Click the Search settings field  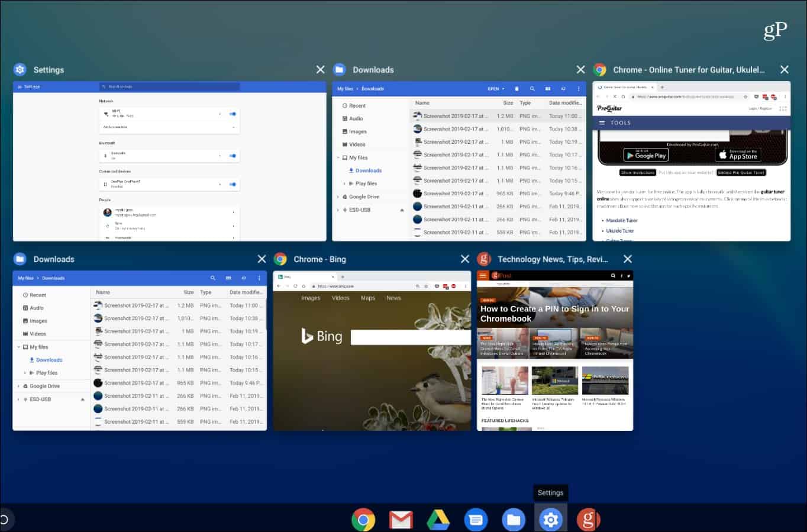pyautogui.click(x=170, y=87)
